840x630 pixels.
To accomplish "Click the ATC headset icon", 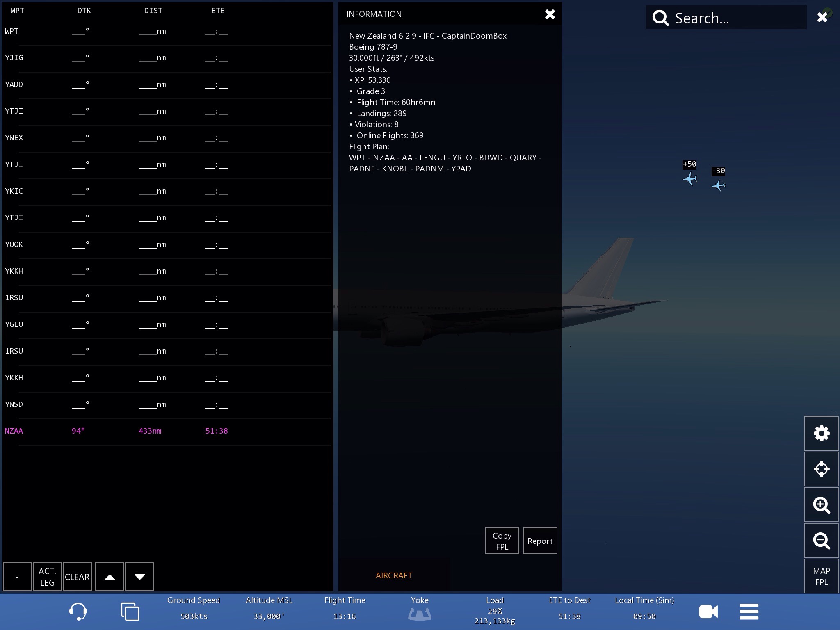I will pos(78,612).
